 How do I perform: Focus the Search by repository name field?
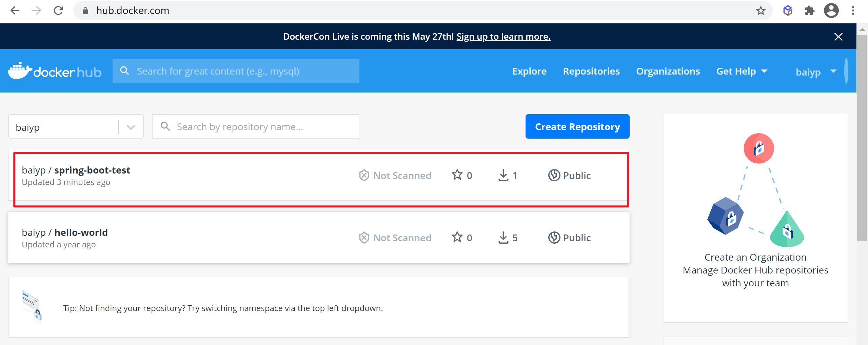pos(256,126)
